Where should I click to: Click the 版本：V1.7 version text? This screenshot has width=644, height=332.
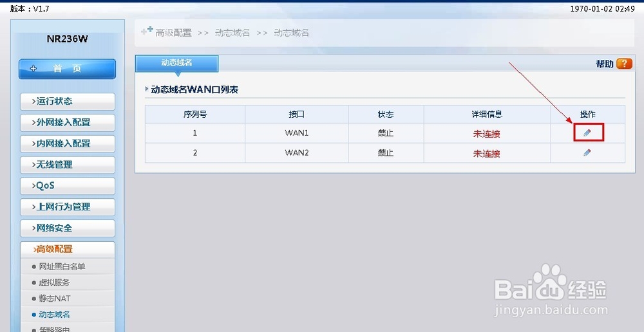tap(30, 8)
